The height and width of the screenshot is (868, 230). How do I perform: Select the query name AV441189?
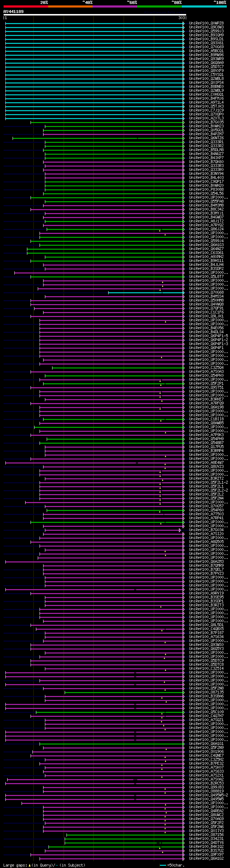click(14, 12)
